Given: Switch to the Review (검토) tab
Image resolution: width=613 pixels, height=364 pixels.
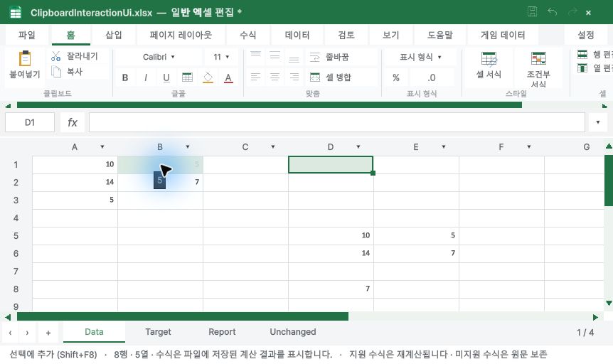Looking at the screenshot, I should coord(346,35).
